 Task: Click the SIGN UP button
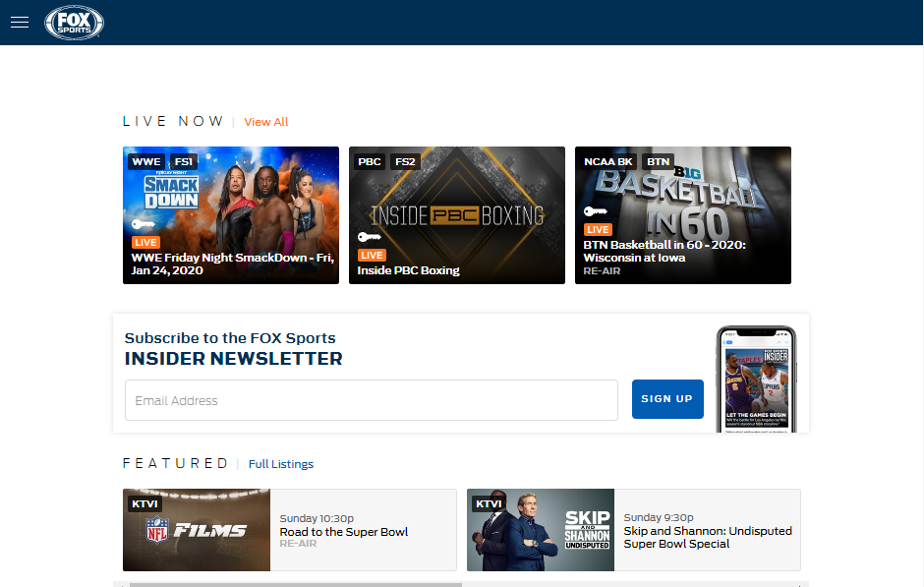click(x=667, y=399)
